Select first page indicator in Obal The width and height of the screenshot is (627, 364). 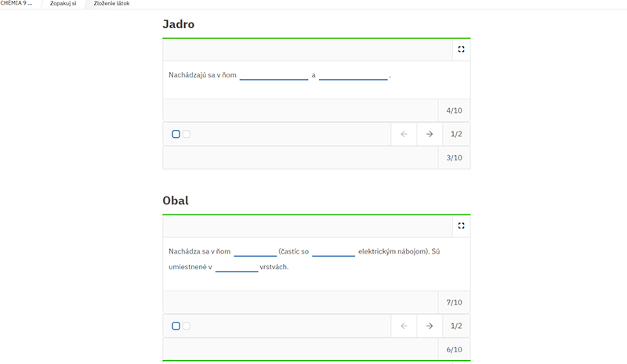coord(176,326)
